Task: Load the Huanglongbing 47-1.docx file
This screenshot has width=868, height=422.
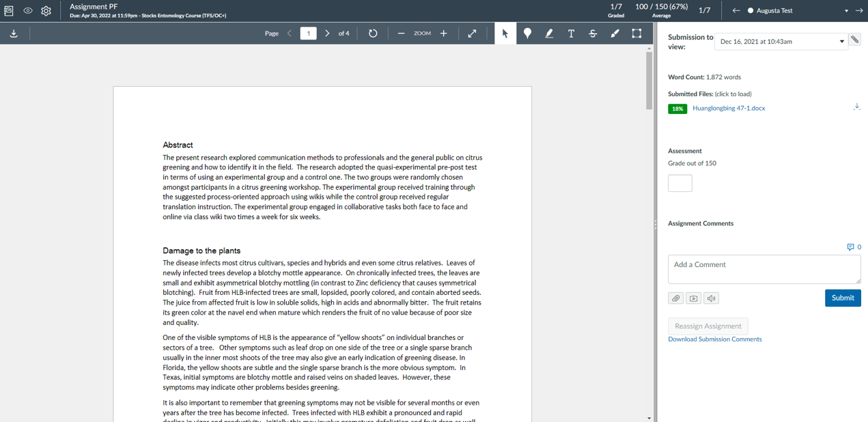Action: (x=729, y=108)
